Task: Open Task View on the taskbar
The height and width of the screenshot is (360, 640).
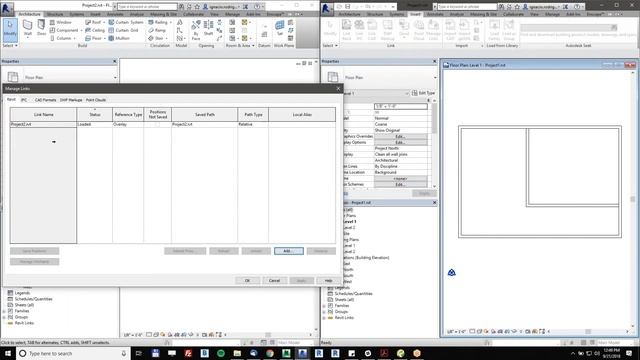Action: [138, 353]
